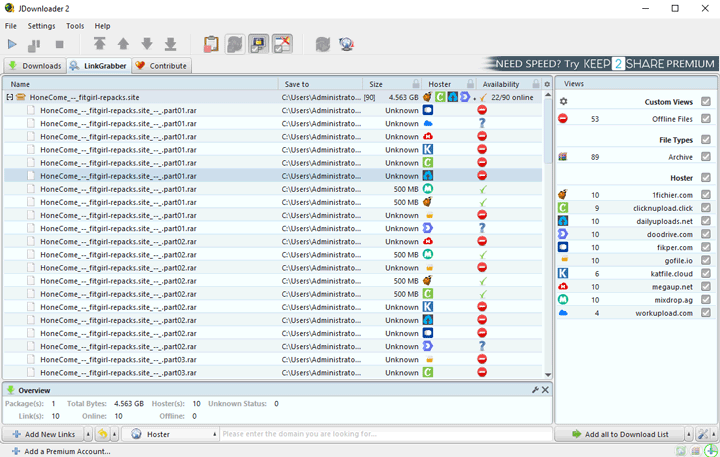Toggle the Hoster section checkbox
The height and width of the screenshot is (457, 720).
[706, 177]
